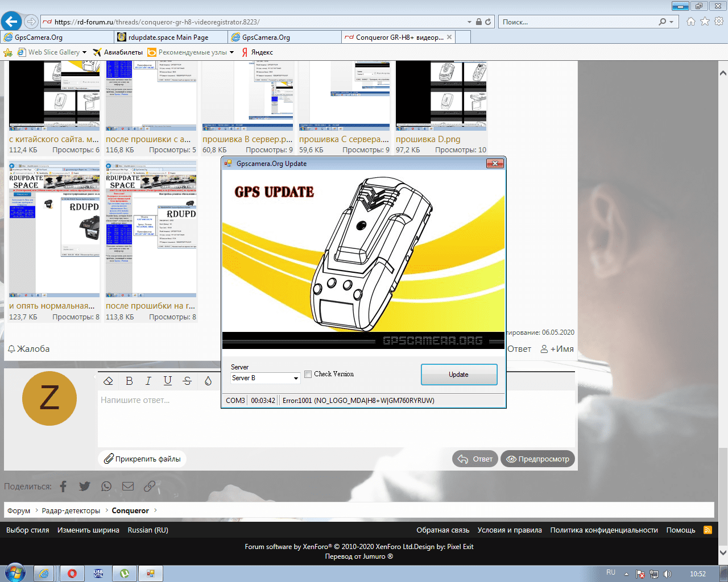The image size is (728, 582).
Task: Apply strikethrough formatting in reply editor
Action: (x=187, y=381)
